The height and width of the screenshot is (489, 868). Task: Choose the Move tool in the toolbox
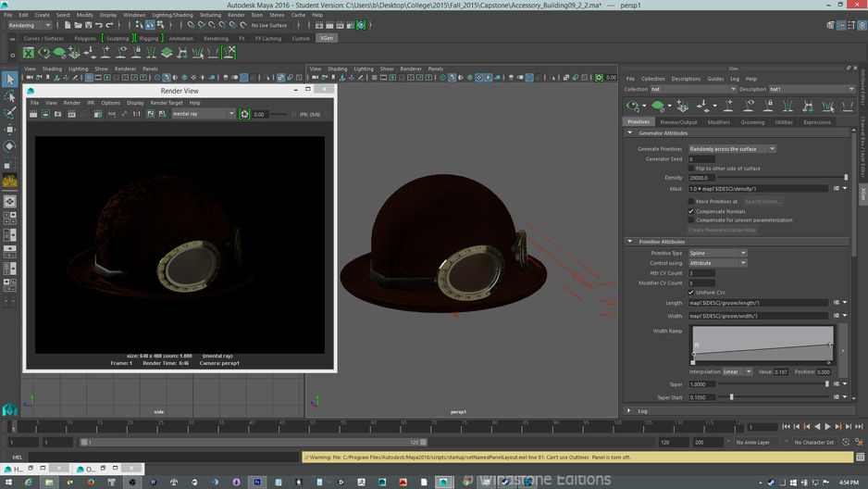pos(9,130)
